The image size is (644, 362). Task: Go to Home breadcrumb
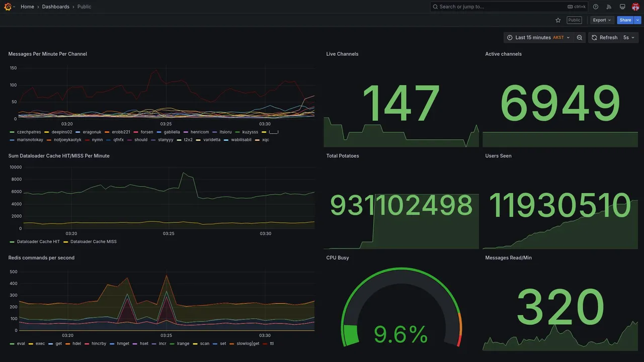(x=27, y=7)
